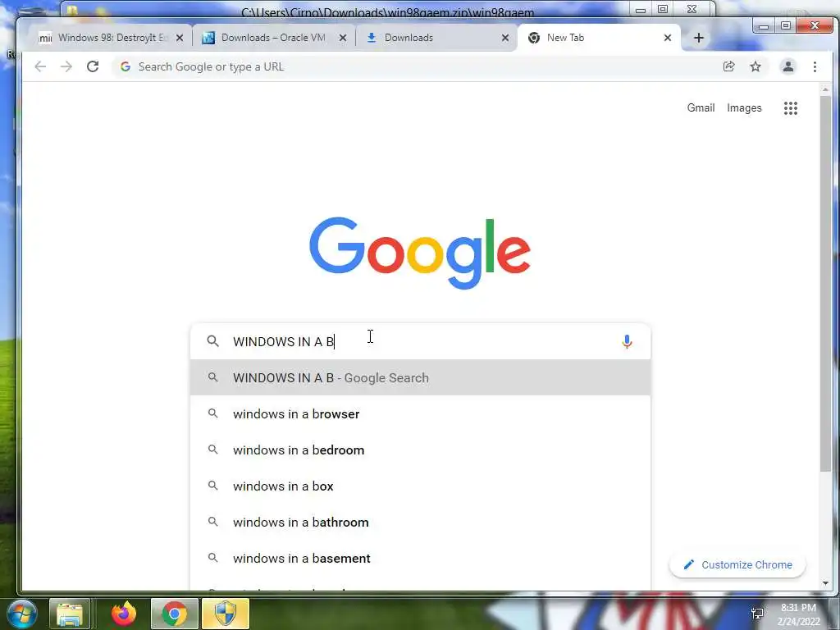Select the New Tab tab
The image size is (840, 630).
[597, 38]
